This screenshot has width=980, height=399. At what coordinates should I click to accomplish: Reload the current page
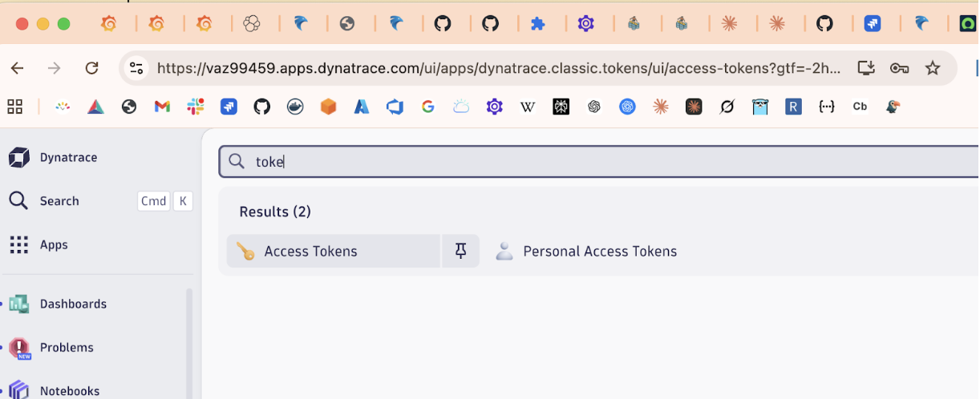[92, 68]
